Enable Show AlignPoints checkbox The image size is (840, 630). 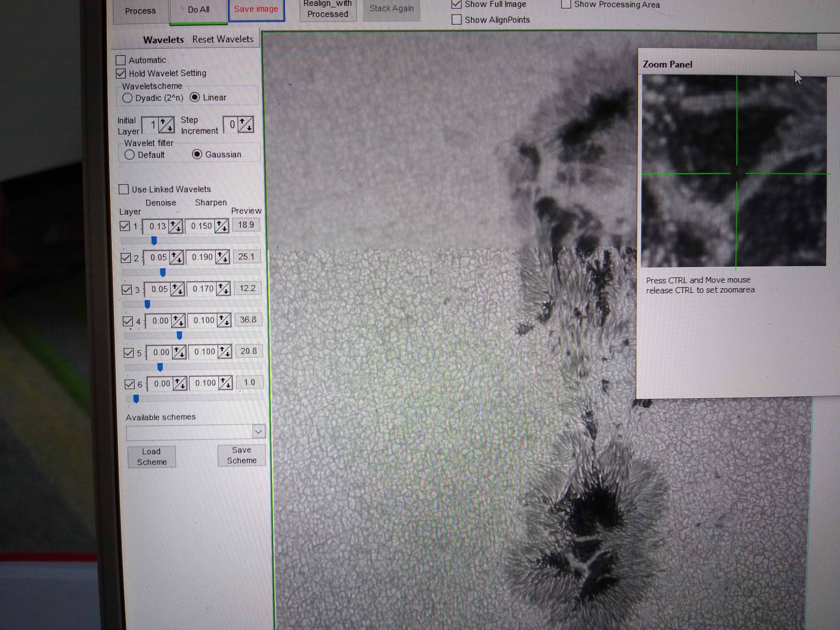[x=457, y=20]
